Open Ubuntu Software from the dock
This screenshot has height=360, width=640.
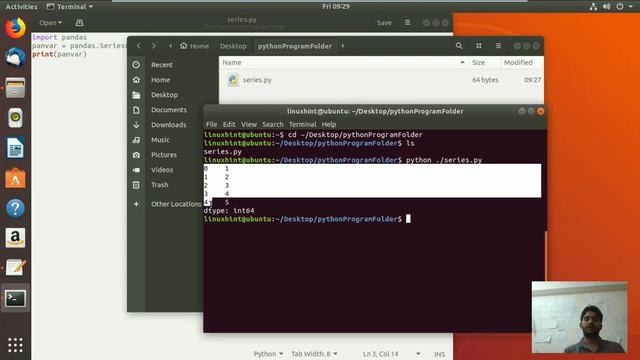point(15,178)
